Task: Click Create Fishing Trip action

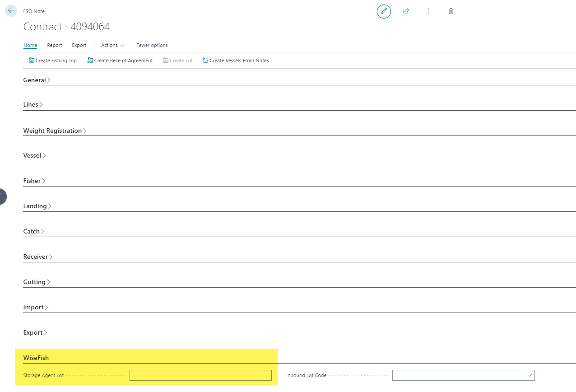Action: point(52,61)
